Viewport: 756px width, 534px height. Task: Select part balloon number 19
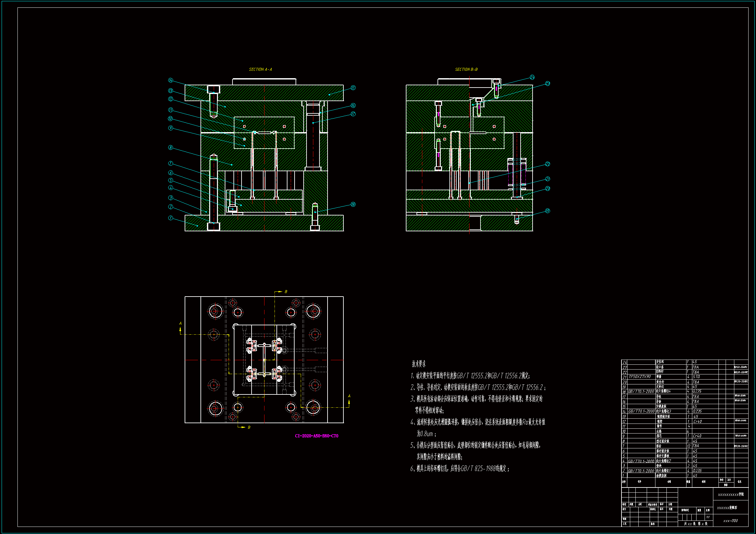(547, 211)
